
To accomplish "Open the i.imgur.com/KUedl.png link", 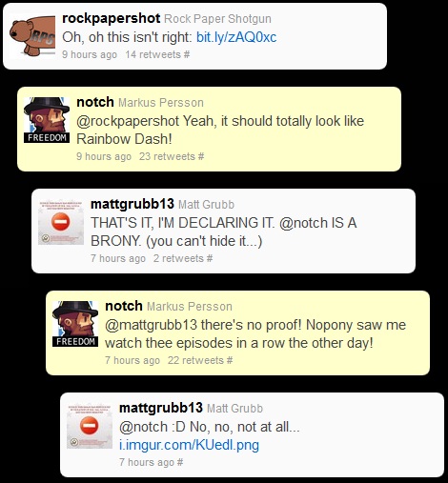I will pyautogui.click(x=189, y=445).
